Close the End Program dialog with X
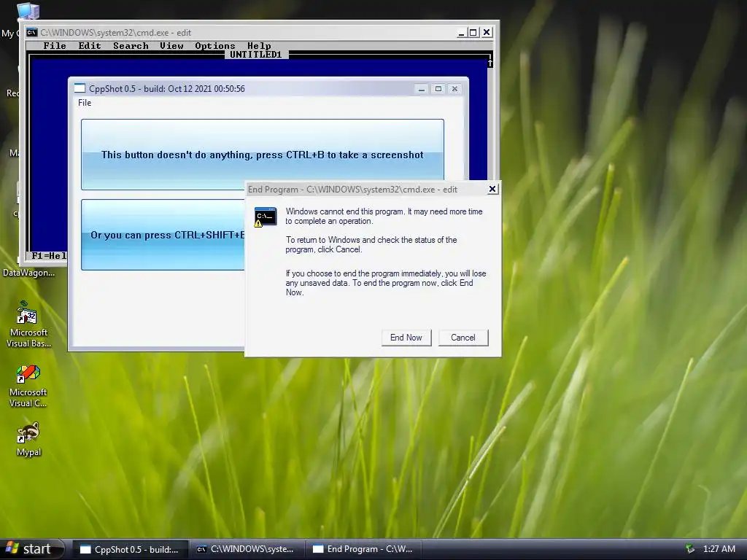The image size is (747, 560). 492,189
